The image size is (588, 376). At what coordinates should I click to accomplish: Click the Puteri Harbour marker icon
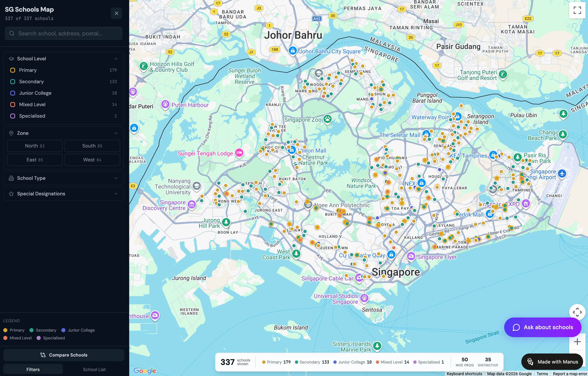(165, 104)
